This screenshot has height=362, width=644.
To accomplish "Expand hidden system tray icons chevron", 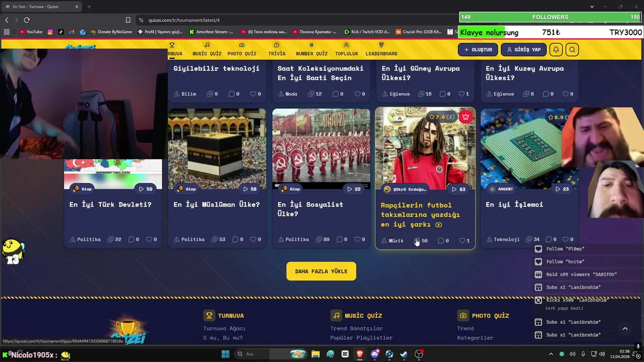I will point(551,354).
